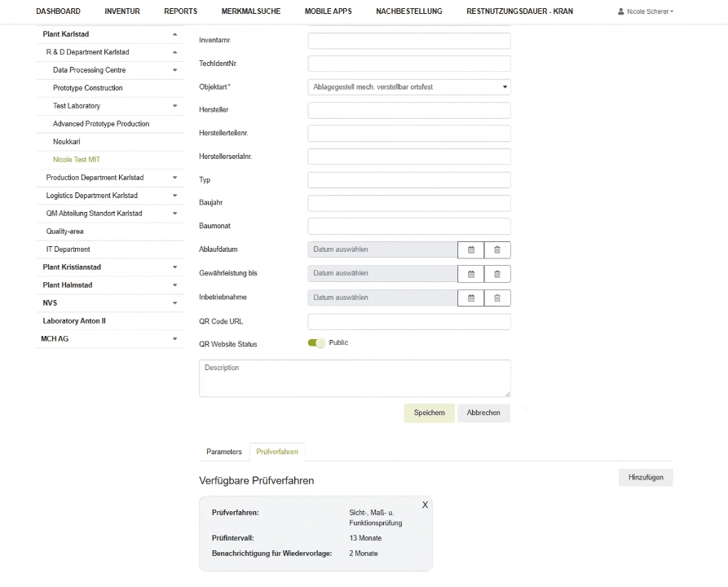This screenshot has width=728, height=587.
Task: Click the Abbrechen button
Action: point(483,413)
